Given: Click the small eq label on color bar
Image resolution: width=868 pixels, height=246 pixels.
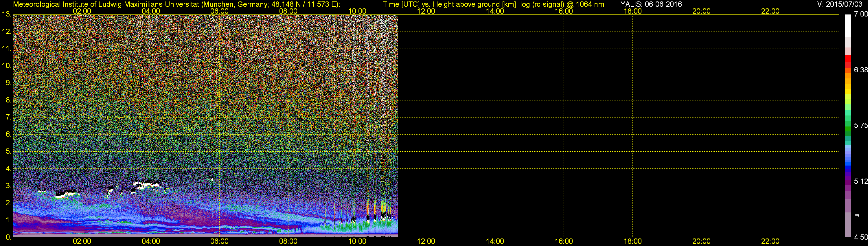Looking at the screenshot, I should [x=857, y=215].
